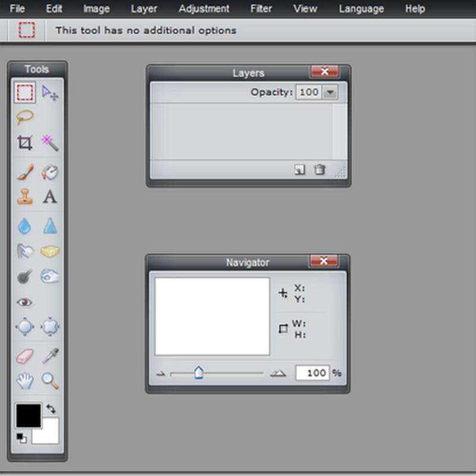
Task: Select the Zoom magnifier tool
Action: coord(50,381)
